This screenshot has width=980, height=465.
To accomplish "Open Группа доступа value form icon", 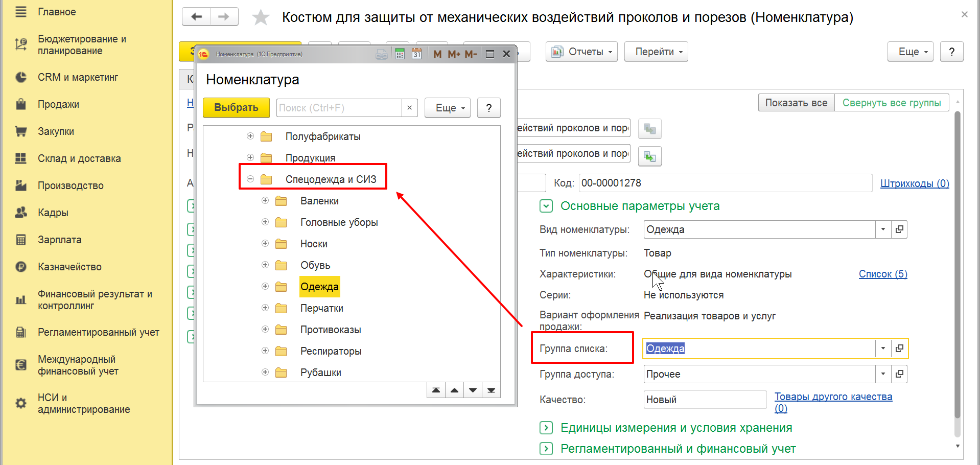I will [x=899, y=374].
